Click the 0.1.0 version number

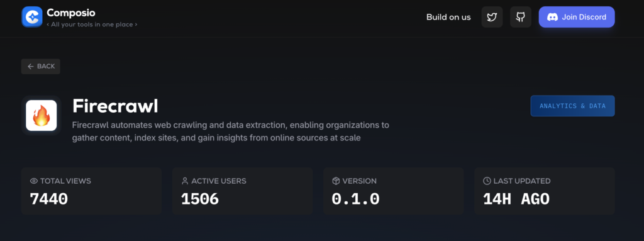point(356,199)
